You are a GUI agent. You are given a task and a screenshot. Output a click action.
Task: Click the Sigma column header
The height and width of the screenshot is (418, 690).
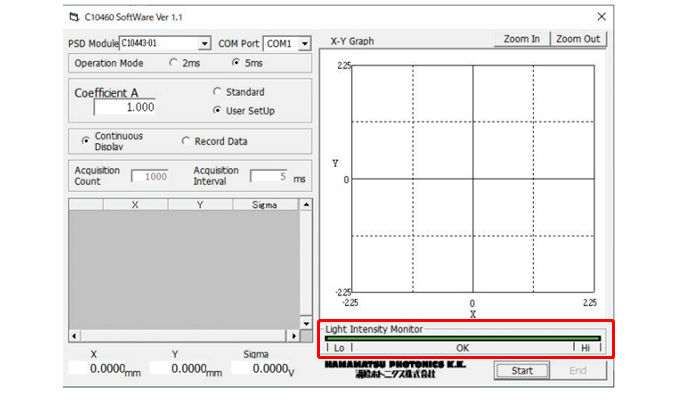click(x=265, y=205)
